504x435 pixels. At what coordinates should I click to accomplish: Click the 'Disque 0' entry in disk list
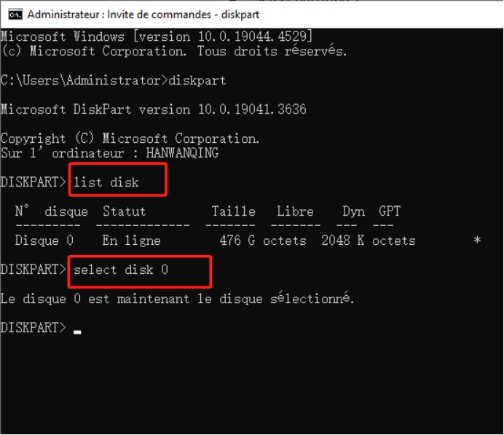pos(44,240)
